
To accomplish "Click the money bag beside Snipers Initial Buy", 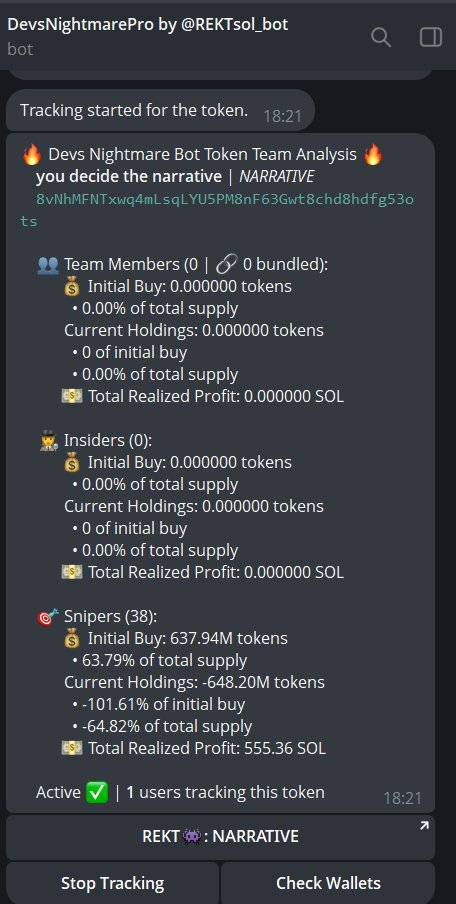I will tap(72, 638).
